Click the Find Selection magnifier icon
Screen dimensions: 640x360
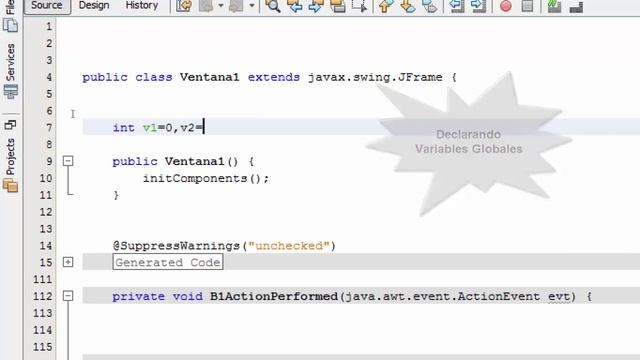[x=273, y=6]
